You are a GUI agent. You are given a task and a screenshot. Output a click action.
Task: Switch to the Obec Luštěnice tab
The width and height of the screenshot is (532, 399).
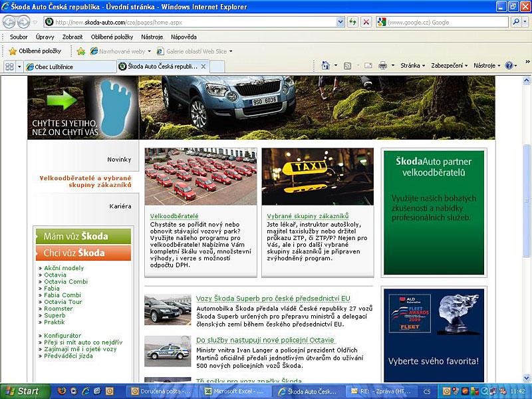[70, 66]
